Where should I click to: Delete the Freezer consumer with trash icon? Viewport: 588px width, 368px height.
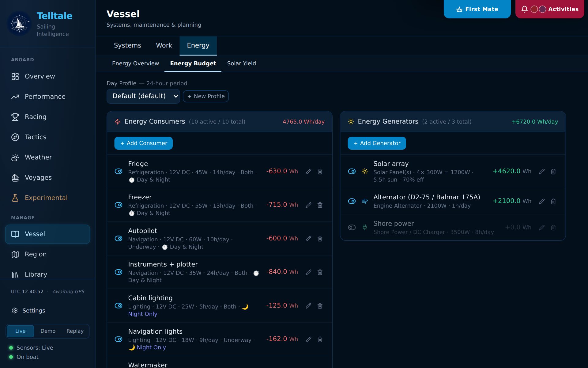click(320, 205)
